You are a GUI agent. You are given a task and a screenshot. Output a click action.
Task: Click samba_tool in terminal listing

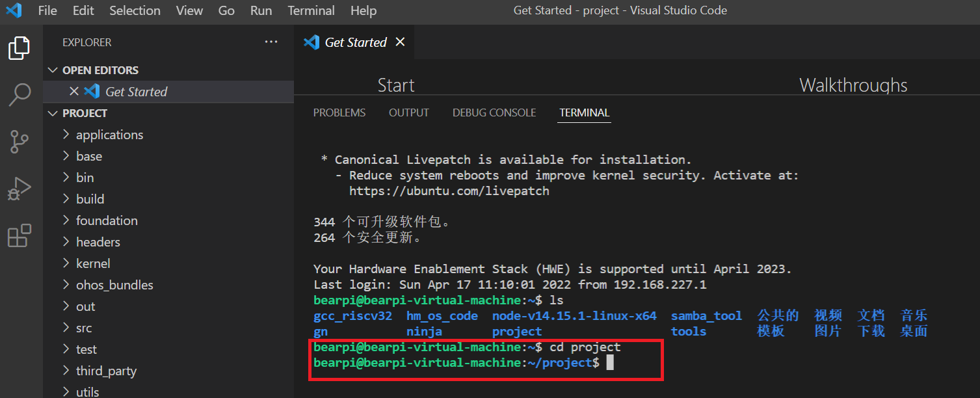pyautogui.click(x=706, y=316)
